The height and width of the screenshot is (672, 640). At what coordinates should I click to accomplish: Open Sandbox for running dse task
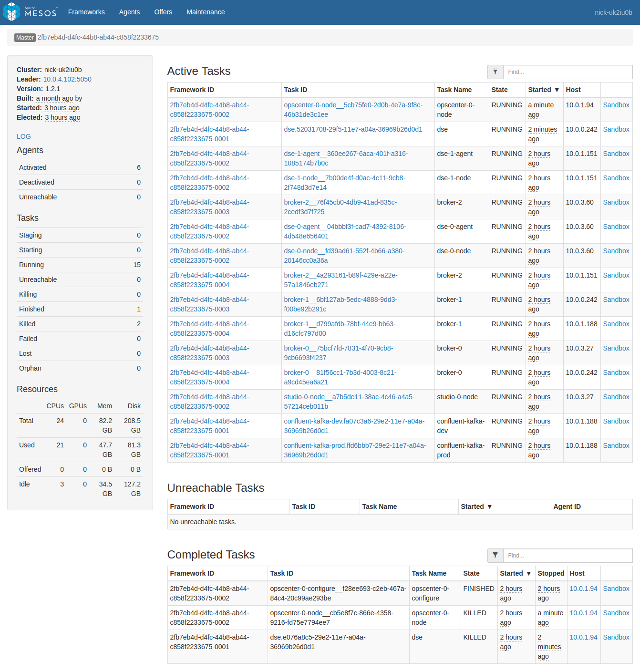point(616,129)
